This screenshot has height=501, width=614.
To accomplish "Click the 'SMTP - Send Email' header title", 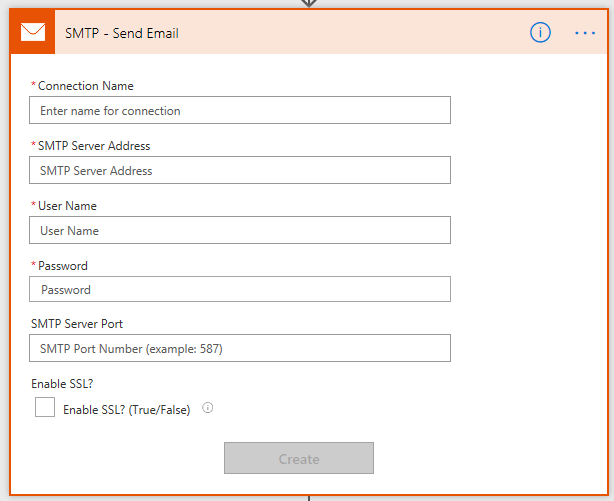I will 122,33.
